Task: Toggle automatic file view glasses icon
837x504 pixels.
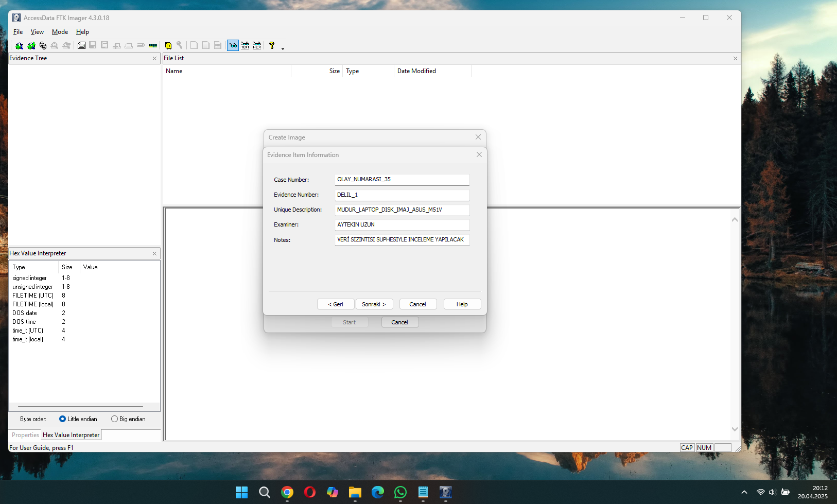Action: point(233,45)
